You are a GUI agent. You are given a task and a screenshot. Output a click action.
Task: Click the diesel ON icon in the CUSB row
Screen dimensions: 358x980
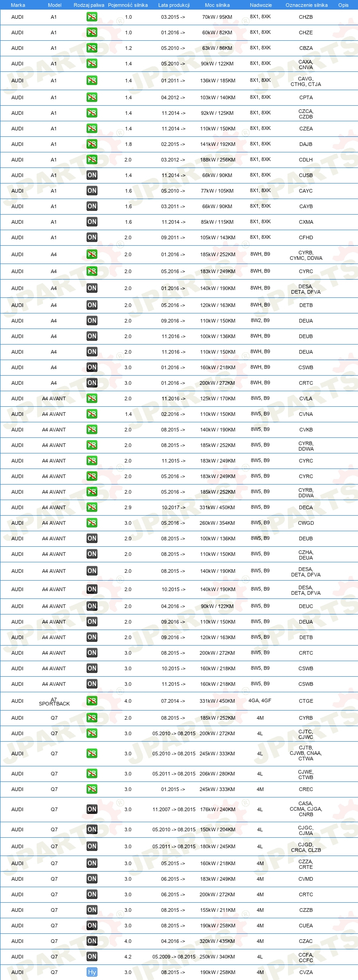(92, 175)
